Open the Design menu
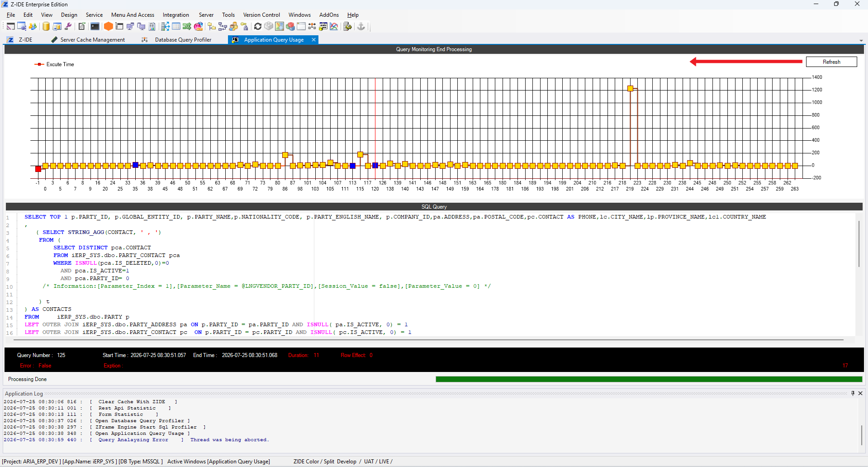This screenshot has width=868, height=467. click(x=69, y=15)
